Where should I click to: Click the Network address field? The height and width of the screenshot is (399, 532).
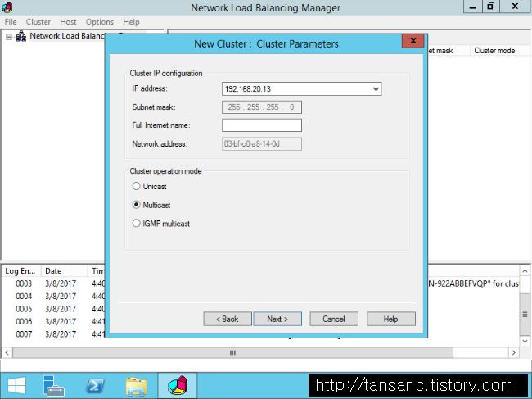point(262,144)
